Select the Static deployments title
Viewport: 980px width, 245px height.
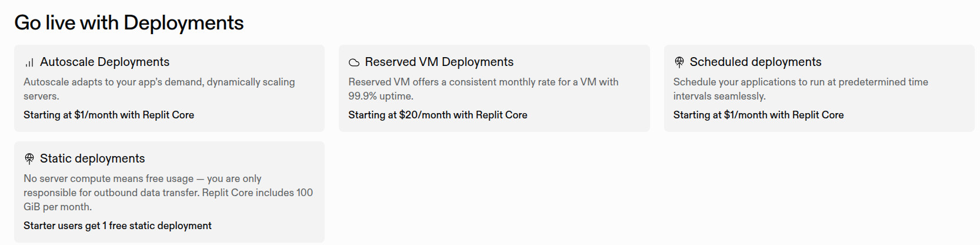pos(92,158)
